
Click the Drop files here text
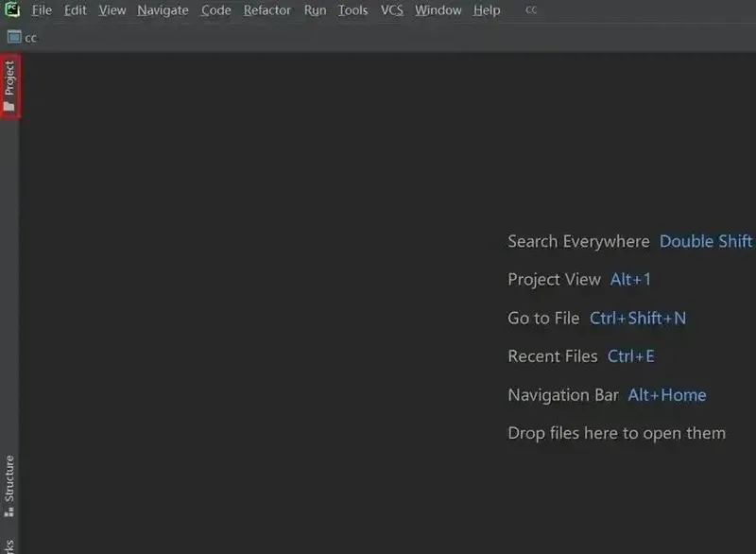616,433
